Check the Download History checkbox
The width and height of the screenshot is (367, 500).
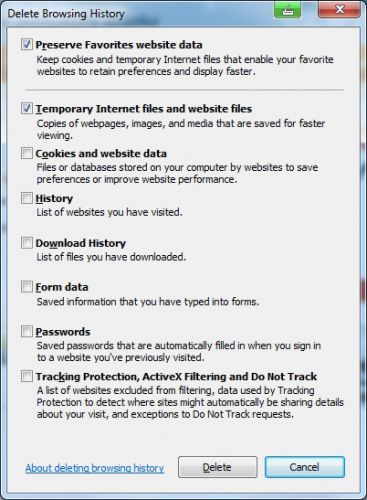click(x=27, y=243)
